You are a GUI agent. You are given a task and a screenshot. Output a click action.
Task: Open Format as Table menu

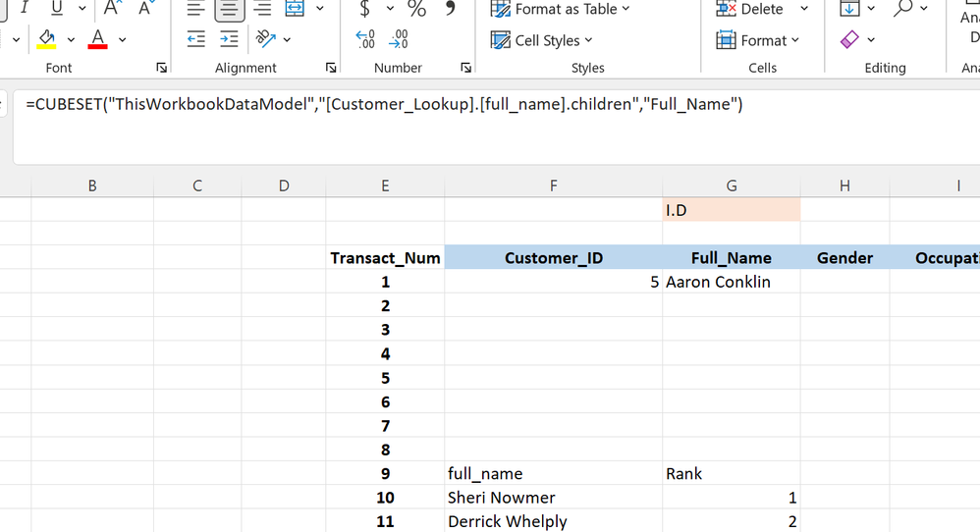[x=560, y=9]
